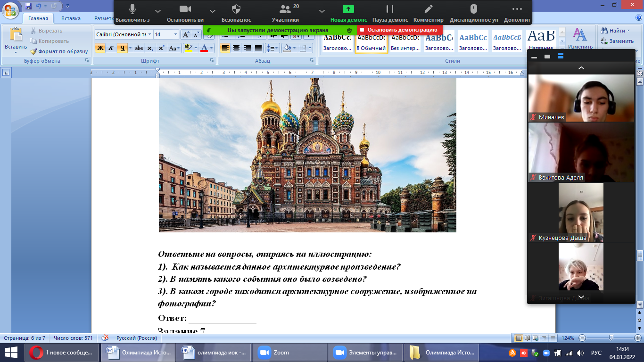Stop video in the Zoom toolbar
Viewport: 644px width, 362px height.
(185, 13)
